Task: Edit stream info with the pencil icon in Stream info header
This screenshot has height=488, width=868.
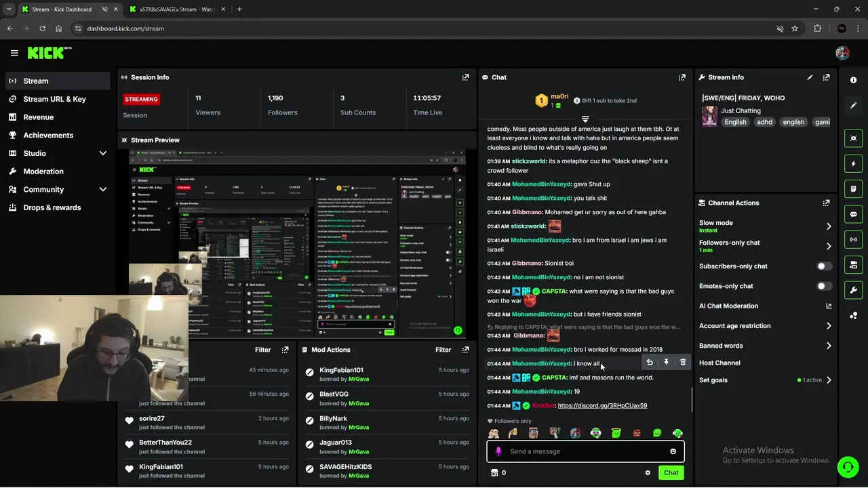Action: click(810, 77)
